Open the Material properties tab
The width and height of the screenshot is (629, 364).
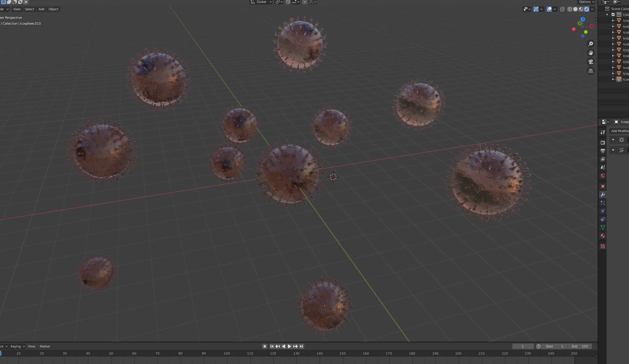(603, 236)
